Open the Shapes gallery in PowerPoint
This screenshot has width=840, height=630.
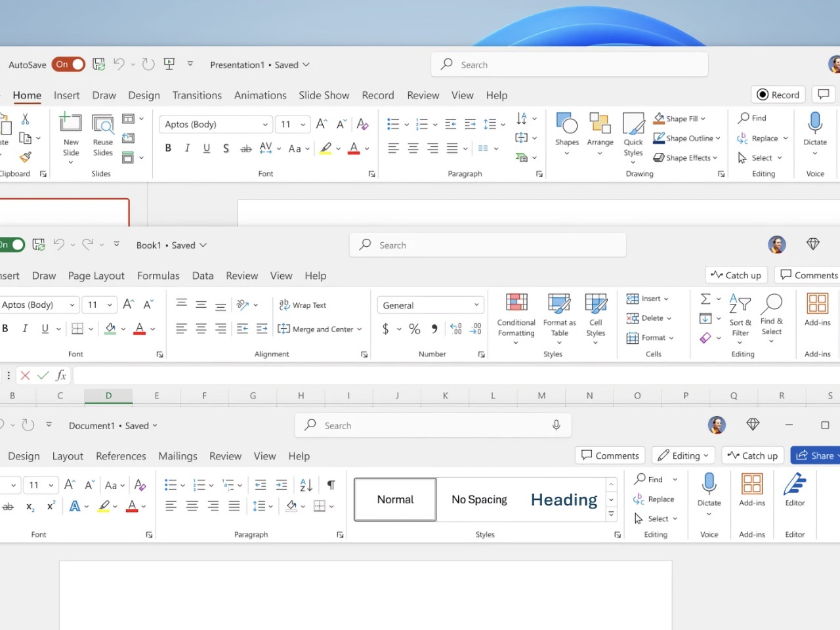click(x=567, y=134)
